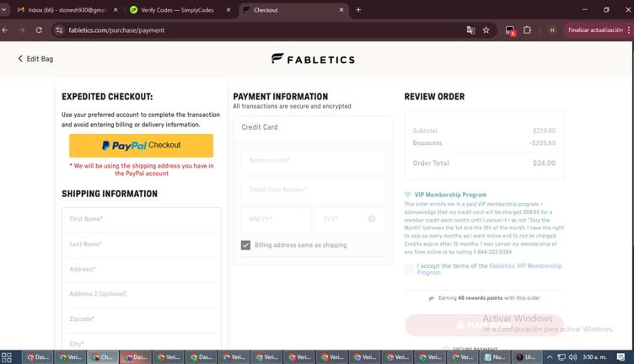Open the 'Ur...' taskbar app
Image resolution: width=634 pixels, height=364 pixels.
coord(526,357)
